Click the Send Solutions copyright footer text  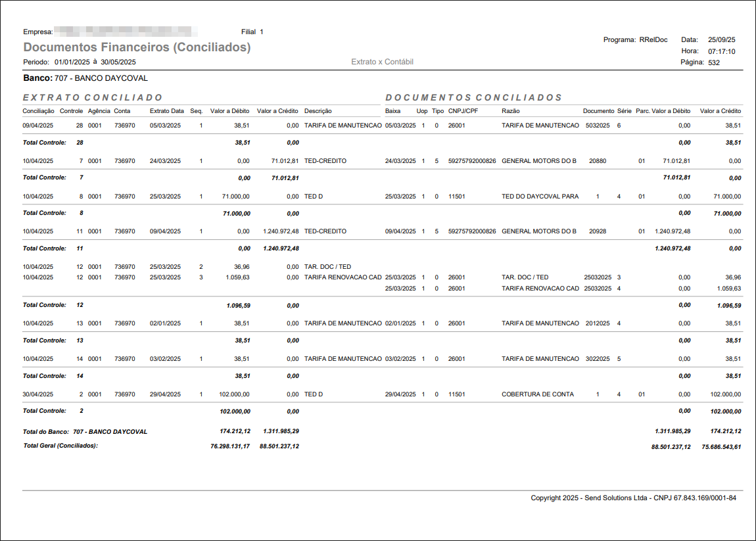[633, 498]
